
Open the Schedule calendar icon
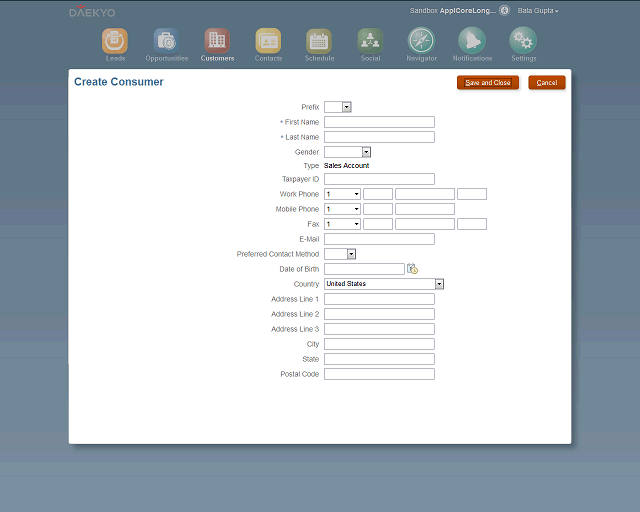(319, 41)
